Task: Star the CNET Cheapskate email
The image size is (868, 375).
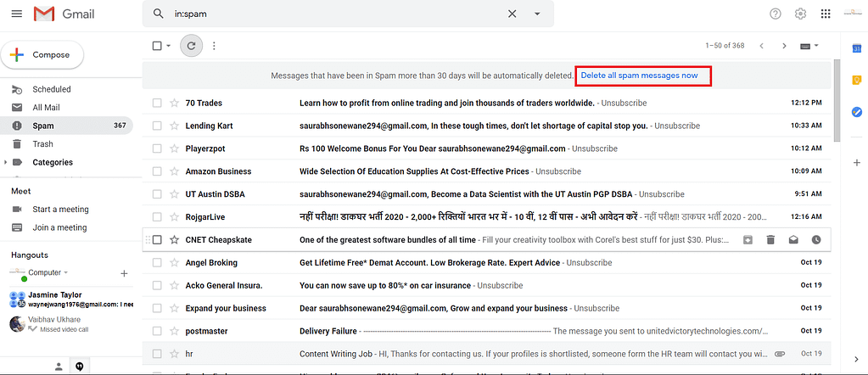Action: click(x=175, y=240)
